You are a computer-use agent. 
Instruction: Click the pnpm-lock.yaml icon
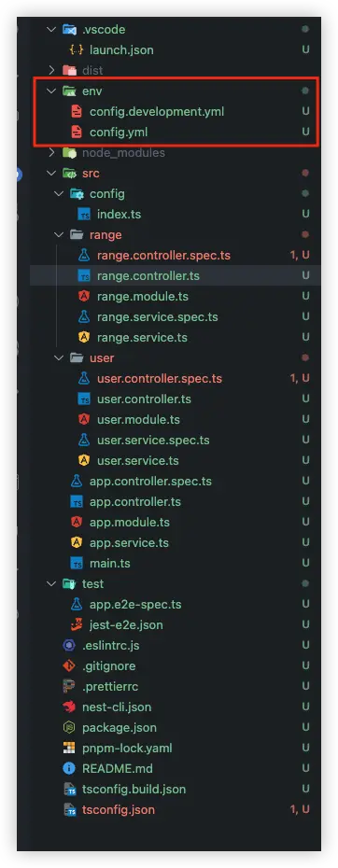pyautogui.click(x=69, y=748)
